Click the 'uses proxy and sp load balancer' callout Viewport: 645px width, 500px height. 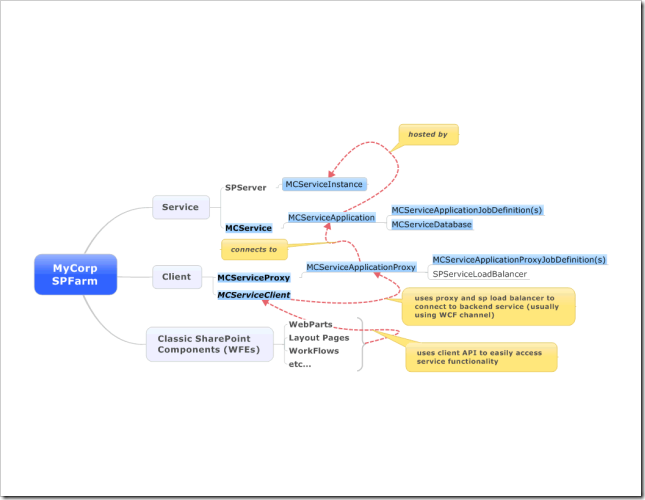488,306
